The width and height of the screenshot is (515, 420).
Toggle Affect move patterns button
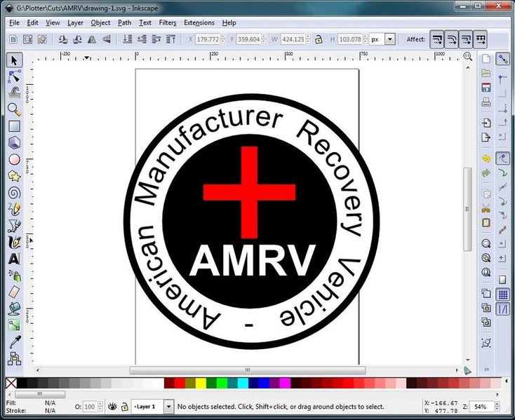480,40
